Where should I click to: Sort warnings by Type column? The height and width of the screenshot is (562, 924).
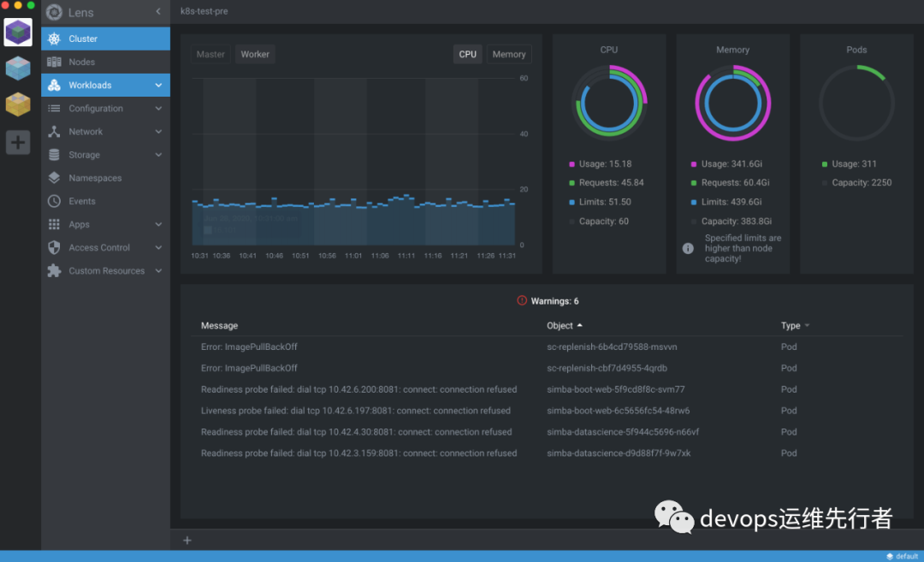click(795, 326)
